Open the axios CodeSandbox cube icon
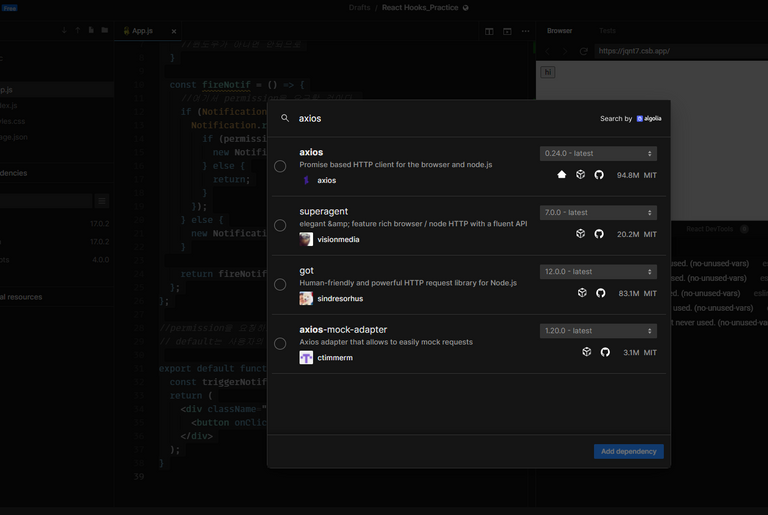 coord(580,174)
